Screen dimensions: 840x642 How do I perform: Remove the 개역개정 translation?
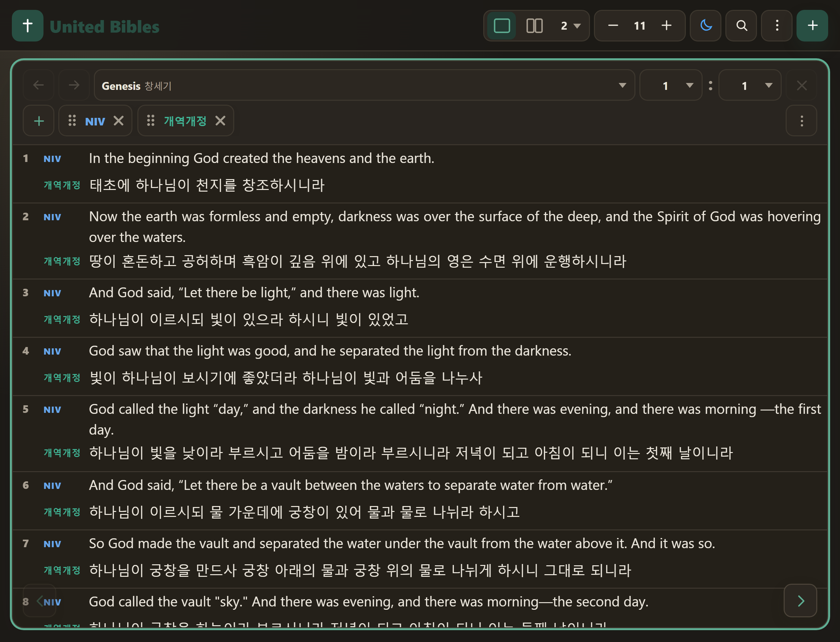[220, 121]
